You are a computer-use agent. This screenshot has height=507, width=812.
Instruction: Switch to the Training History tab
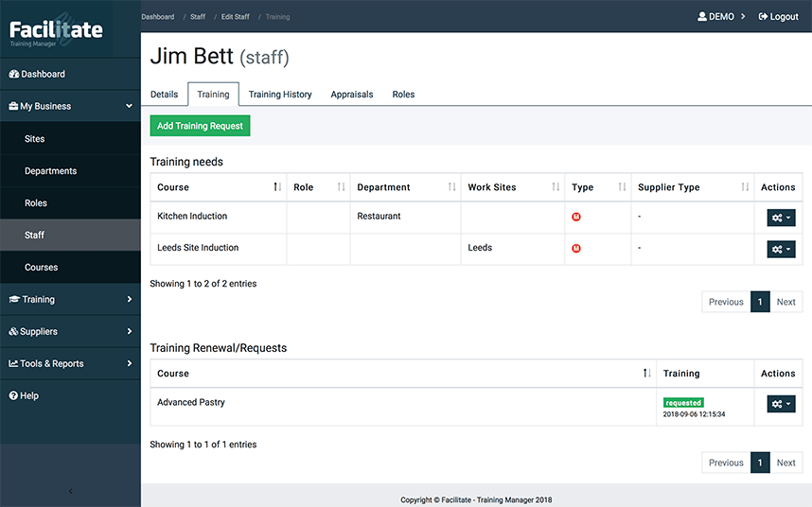pos(279,95)
